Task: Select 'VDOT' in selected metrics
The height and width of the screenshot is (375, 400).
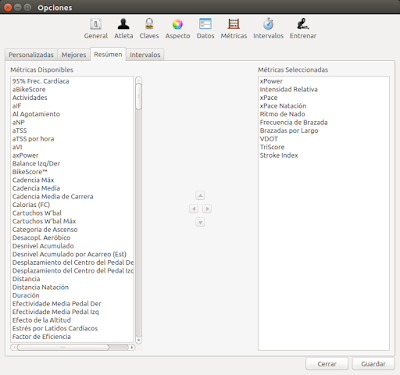Action: [324, 139]
